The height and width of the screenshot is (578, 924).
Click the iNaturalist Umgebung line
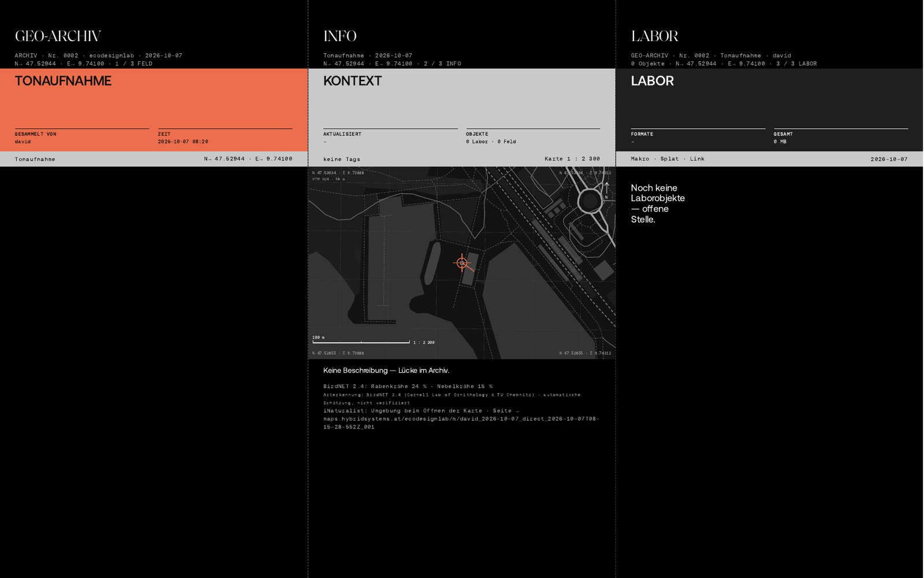pyautogui.click(x=421, y=410)
